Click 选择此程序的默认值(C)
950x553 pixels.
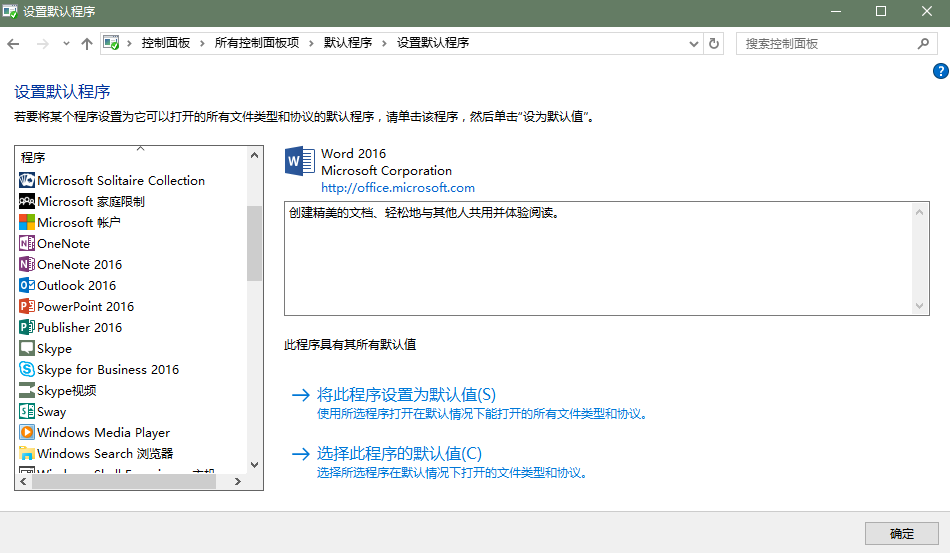[x=399, y=454]
